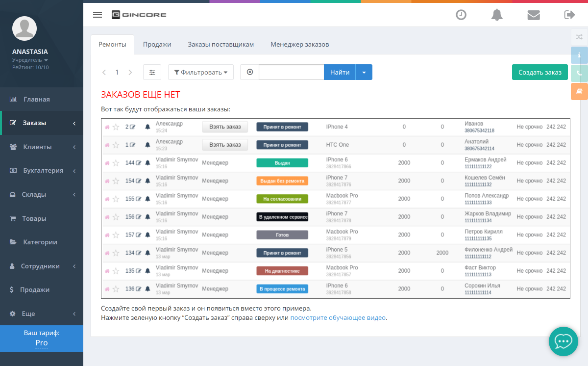Click into the order search field

click(291, 72)
